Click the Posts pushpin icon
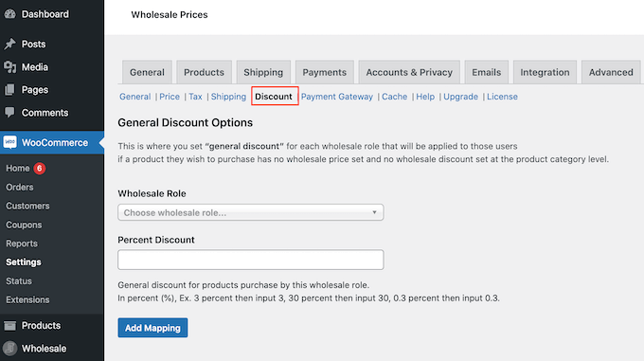The height and width of the screenshot is (361, 644). (9, 44)
